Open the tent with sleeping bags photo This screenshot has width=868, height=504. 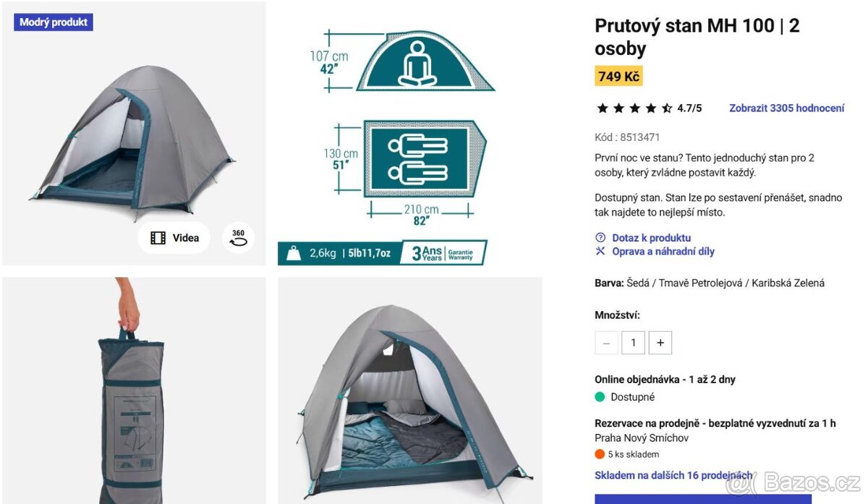[409, 390]
